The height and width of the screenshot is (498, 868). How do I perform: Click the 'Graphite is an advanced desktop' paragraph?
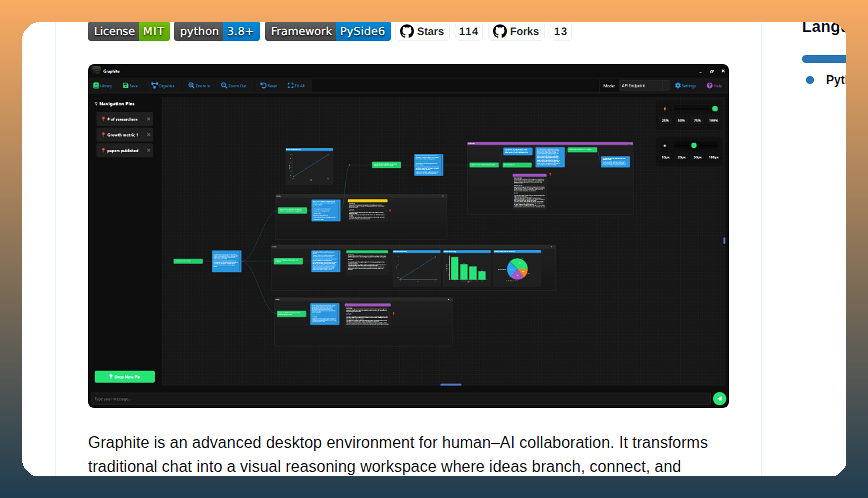click(397, 454)
